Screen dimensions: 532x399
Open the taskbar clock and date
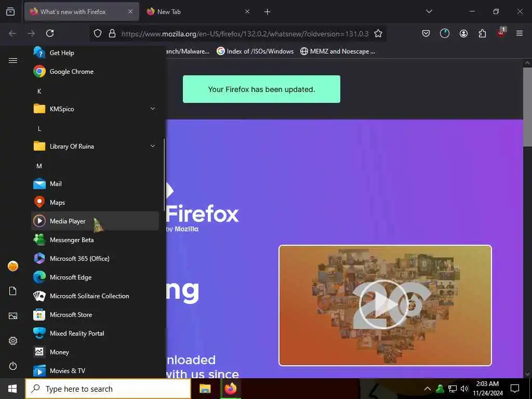[x=487, y=389]
